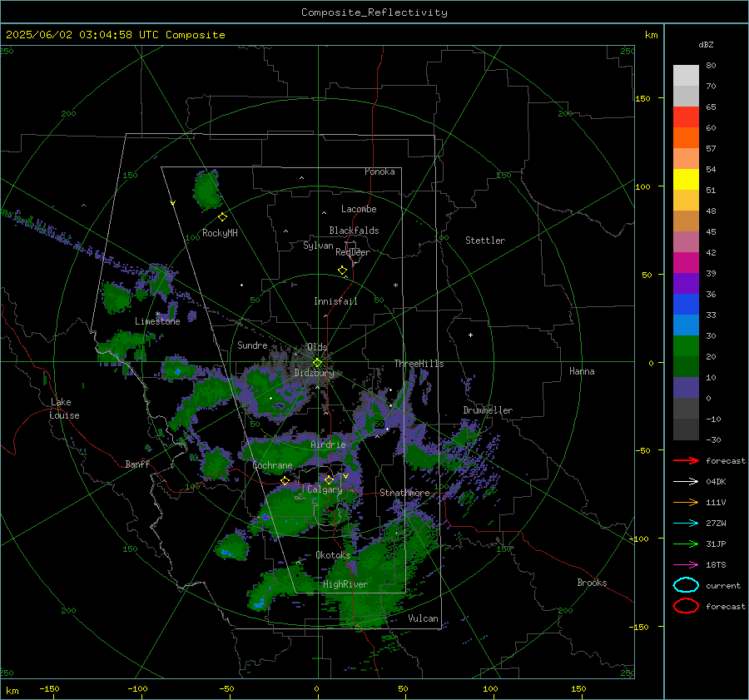
Task: Click the Hanna city label
Action: [582, 371]
